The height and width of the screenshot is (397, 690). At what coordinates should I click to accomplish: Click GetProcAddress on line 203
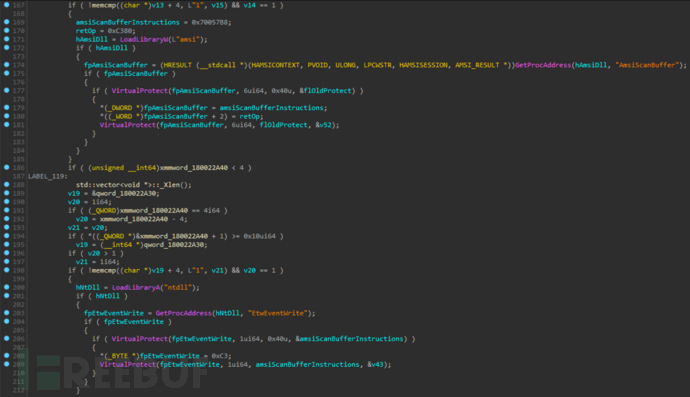click(x=184, y=313)
